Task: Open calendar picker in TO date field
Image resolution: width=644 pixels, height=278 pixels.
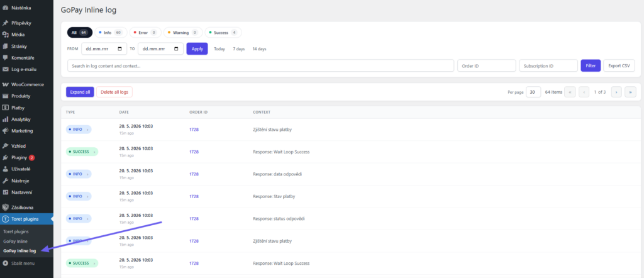Action: pyautogui.click(x=176, y=49)
